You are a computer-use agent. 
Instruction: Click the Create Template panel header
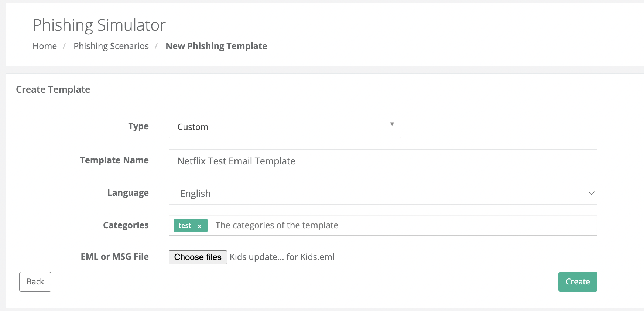point(53,89)
